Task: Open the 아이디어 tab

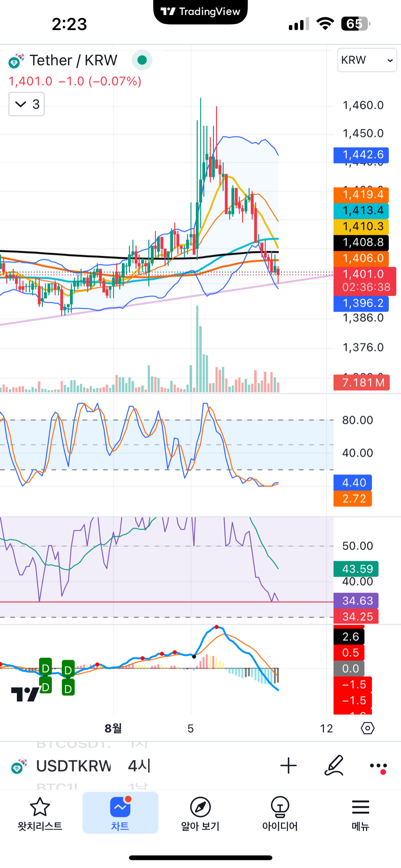Action: point(280,814)
